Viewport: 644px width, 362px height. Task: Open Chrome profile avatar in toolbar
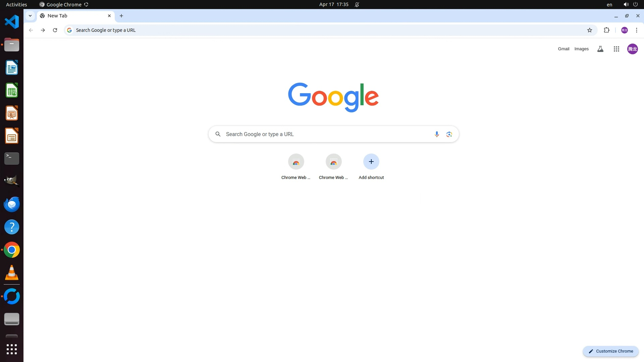tap(624, 30)
